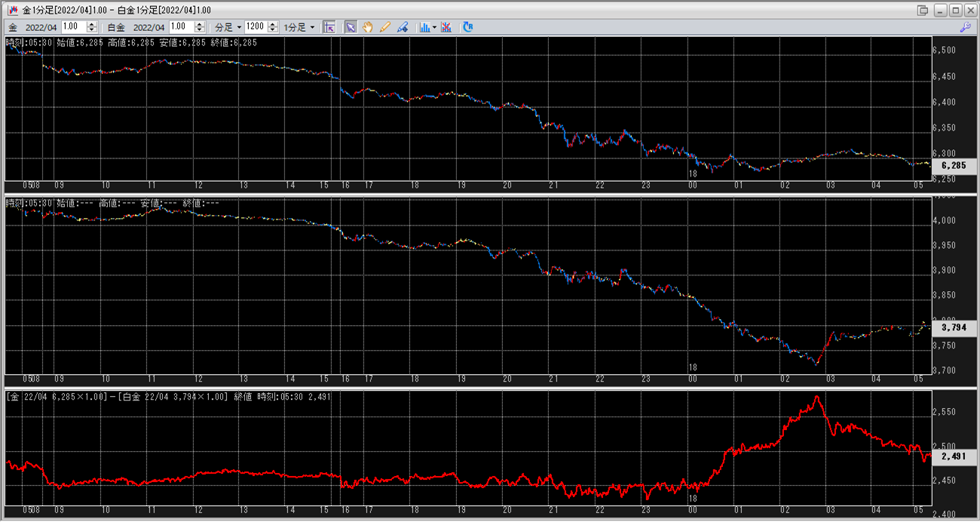Click the delete chart drawings icon
980x522 pixels.
point(446,27)
